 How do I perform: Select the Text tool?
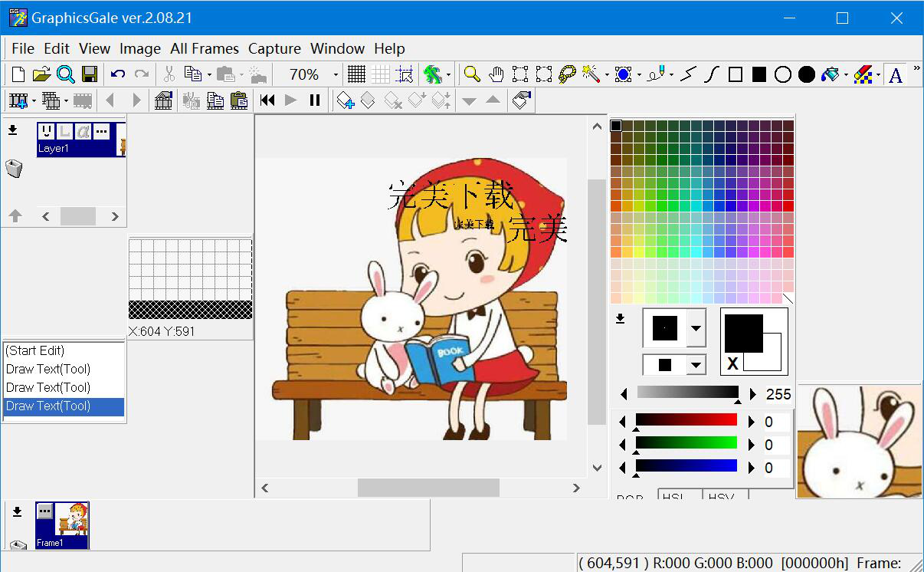click(x=895, y=74)
